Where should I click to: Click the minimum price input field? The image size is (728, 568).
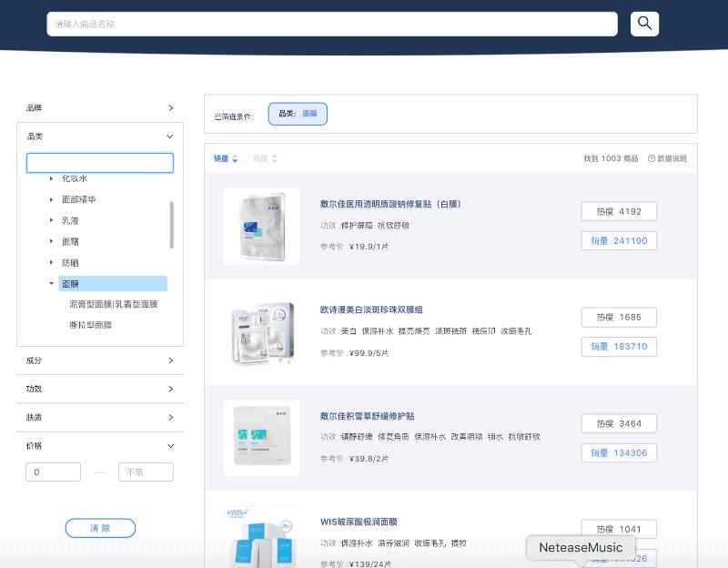pos(53,472)
